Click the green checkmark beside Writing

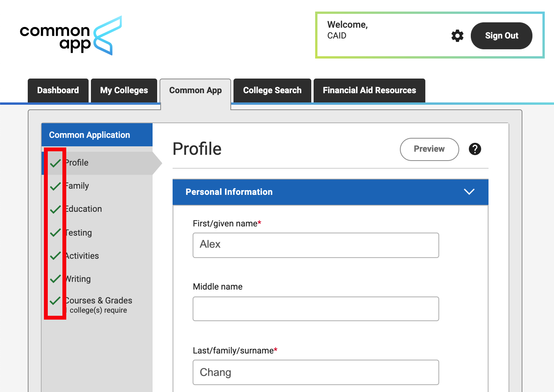55,278
